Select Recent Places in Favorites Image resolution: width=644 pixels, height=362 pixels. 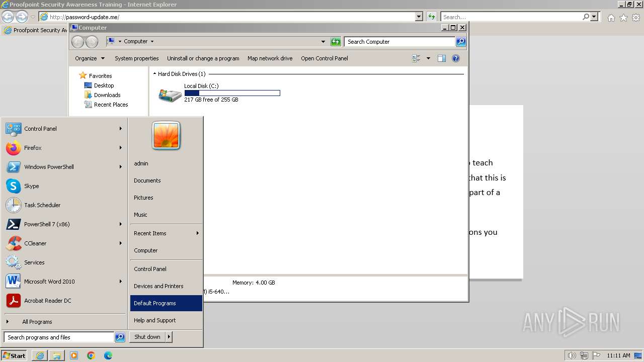coord(111,105)
